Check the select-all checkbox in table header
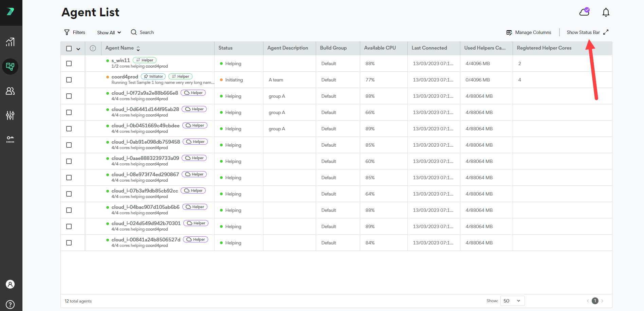Screen dimensions: 644x311 click(69, 49)
